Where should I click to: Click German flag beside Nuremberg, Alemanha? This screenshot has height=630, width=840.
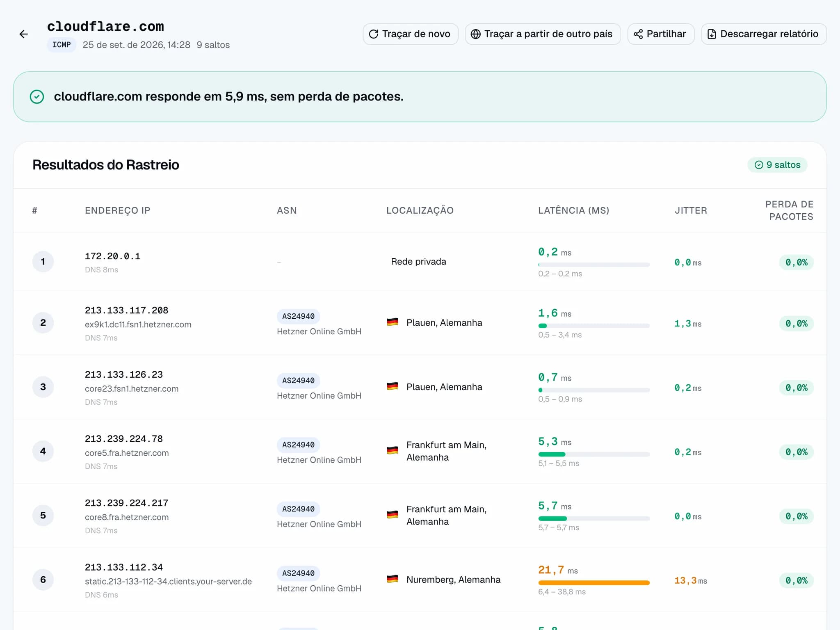(393, 579)
